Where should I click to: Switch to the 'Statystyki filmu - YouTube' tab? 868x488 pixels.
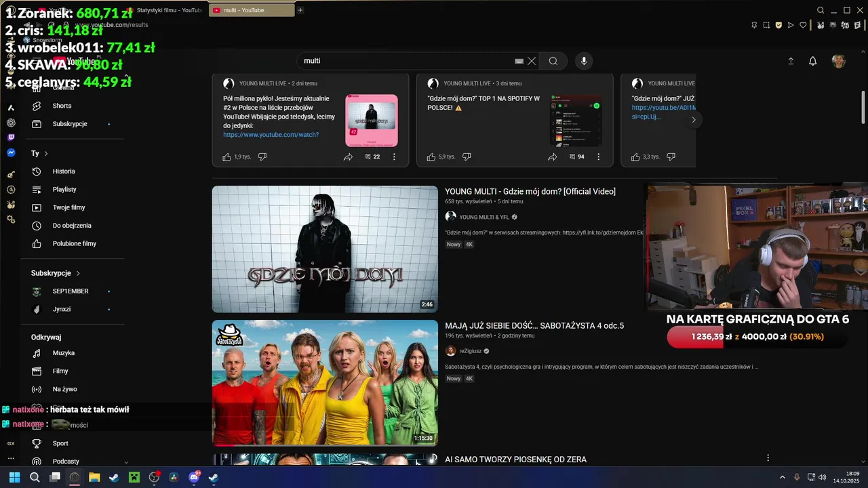[165, 10]
